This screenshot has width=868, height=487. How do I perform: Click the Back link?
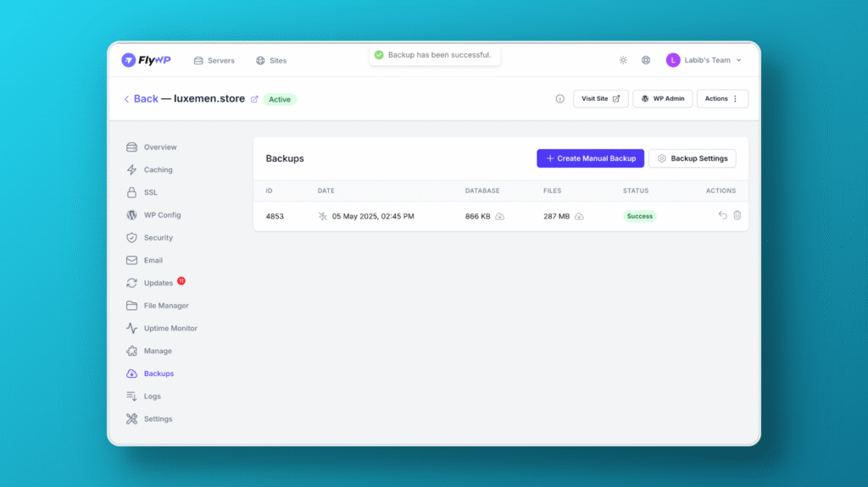coord(141,99)
